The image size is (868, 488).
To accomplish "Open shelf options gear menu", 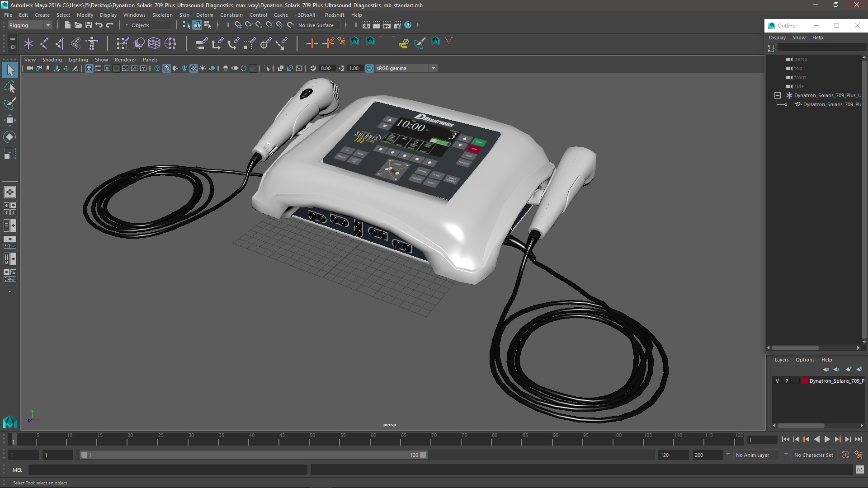I will [12, 47].
